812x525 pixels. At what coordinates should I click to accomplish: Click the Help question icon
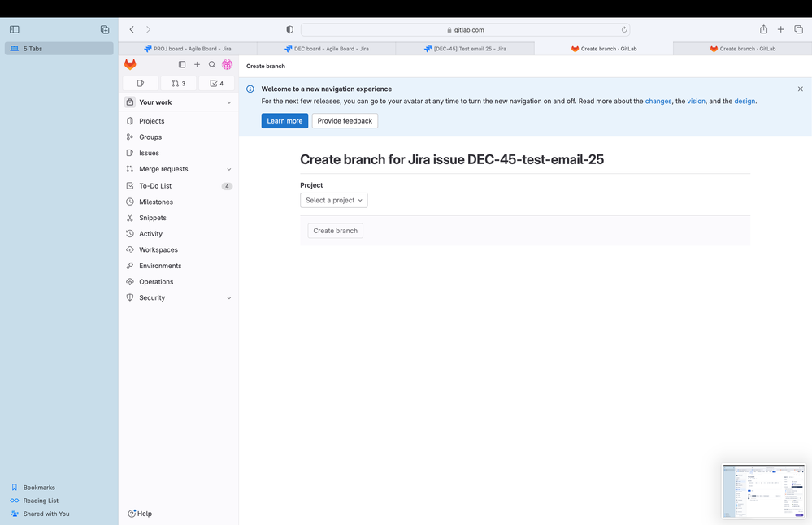point(132,513)
